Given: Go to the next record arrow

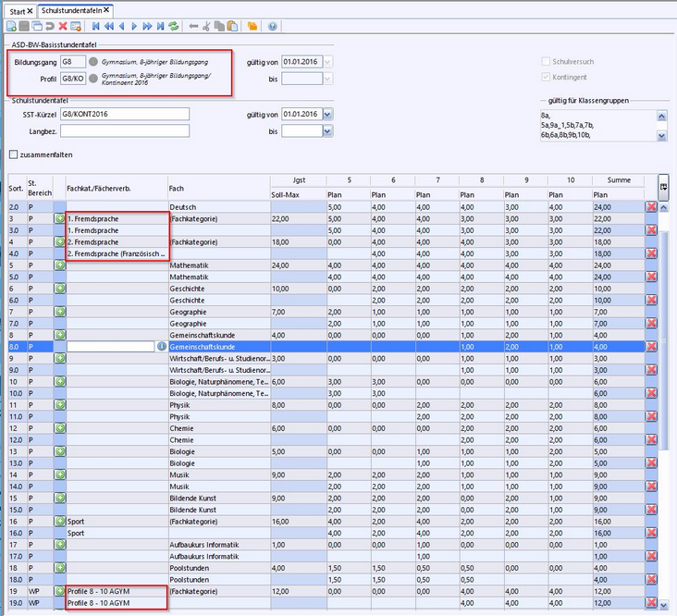Looking at the screenshot, I should pos(135,26).
